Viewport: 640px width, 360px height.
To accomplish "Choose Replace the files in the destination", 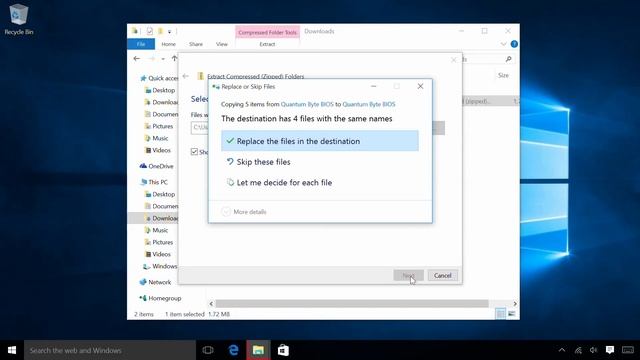I will click(x=320, y=141).
